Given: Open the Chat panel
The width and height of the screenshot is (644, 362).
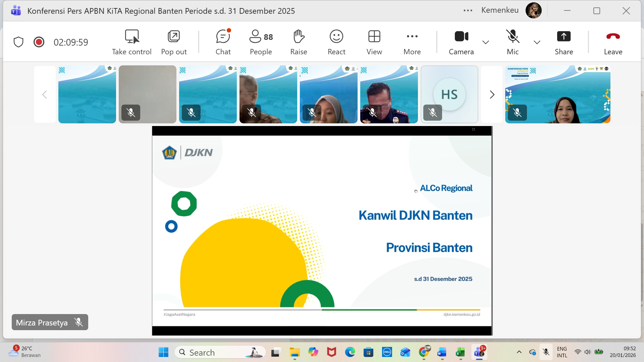Looking at the screenshot, I should tap(223, 42).
